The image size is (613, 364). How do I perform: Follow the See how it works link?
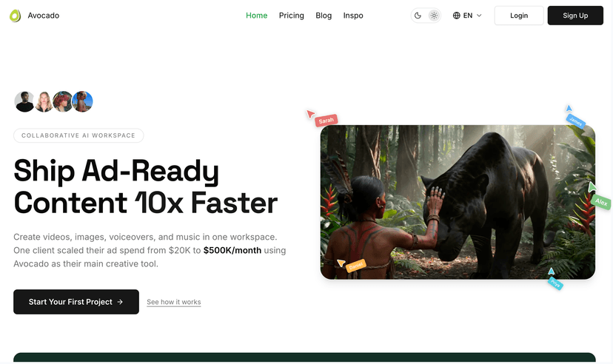(174, 302)
